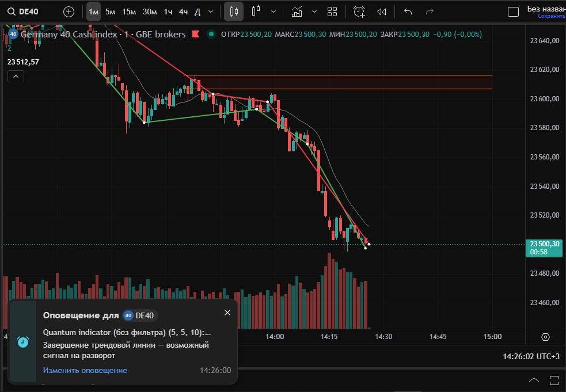Collapse the indicator legend below 23512,57
Screen dimensions: 566x392
tap(16, 76)
